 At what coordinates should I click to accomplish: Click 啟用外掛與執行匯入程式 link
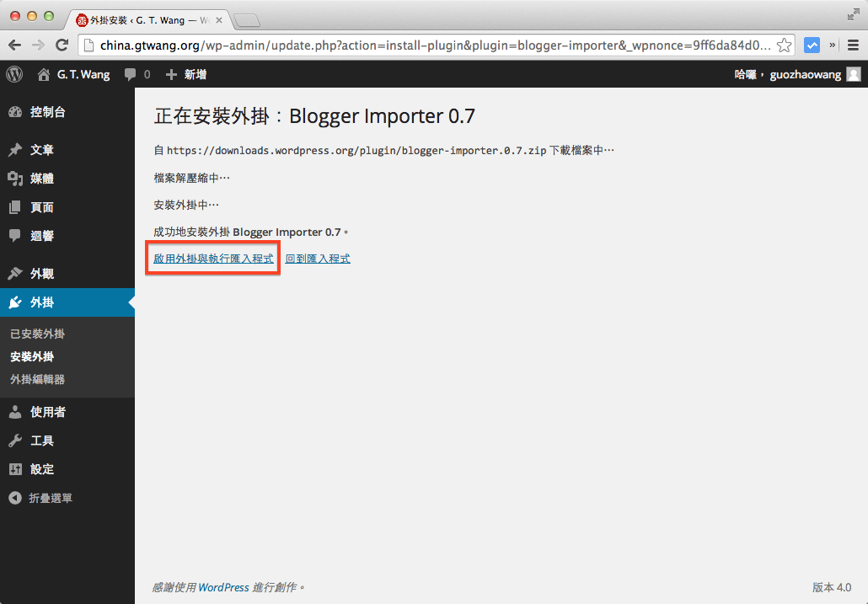[x=212, y=259]
